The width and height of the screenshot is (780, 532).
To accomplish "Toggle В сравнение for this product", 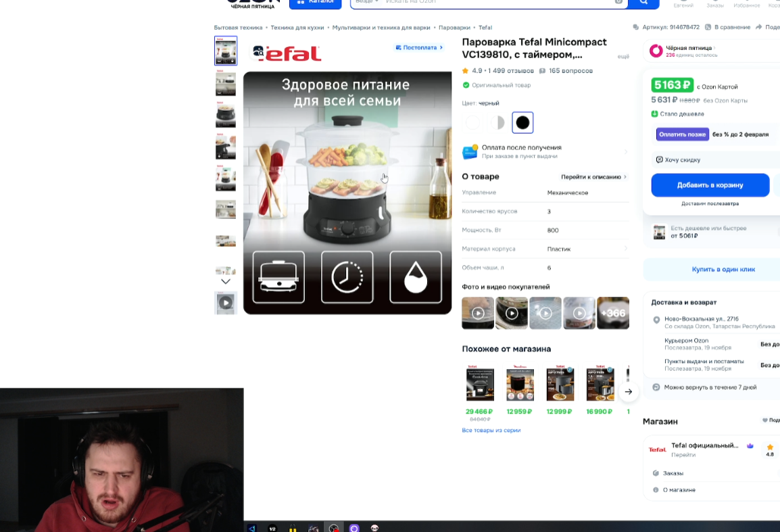I will [x=727, y=27].
